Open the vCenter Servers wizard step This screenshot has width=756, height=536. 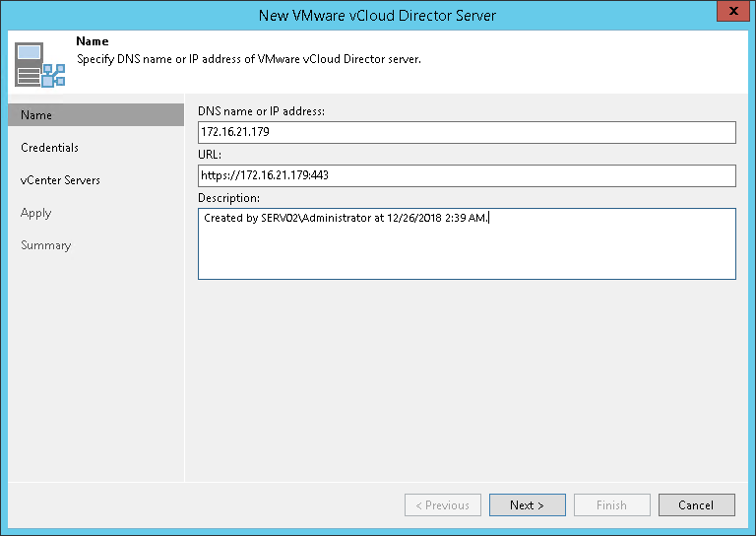(x=60, y=180)
